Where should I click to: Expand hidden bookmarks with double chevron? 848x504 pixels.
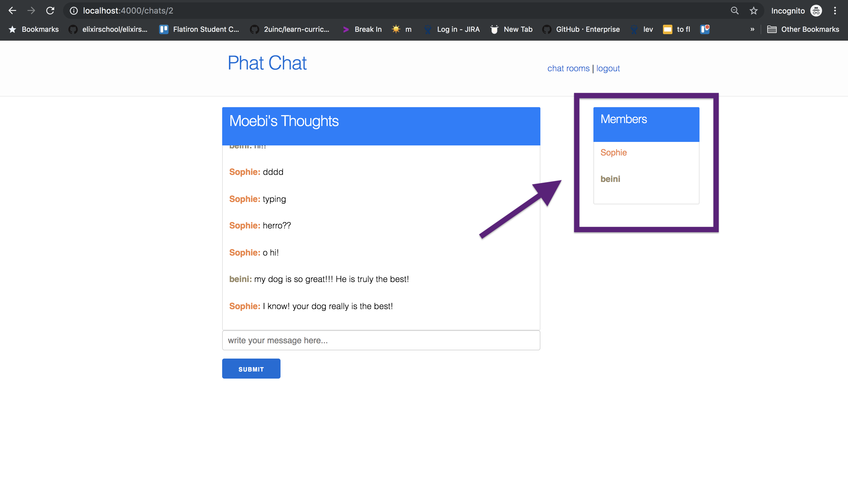752,29
